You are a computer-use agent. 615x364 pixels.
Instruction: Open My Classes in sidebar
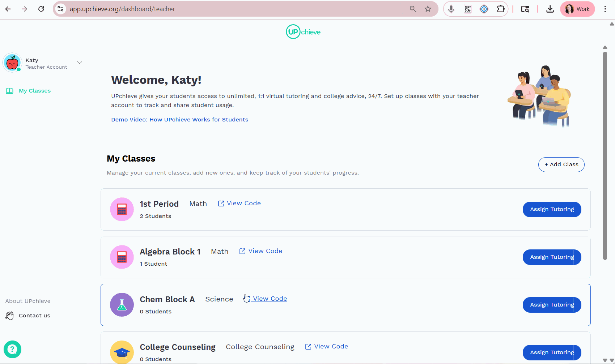35,91
